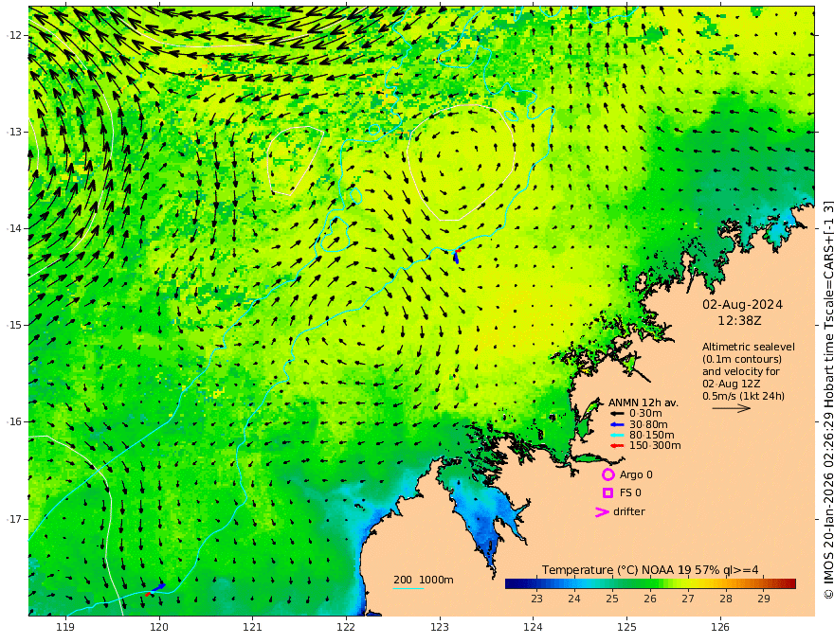Screen dimensions: 834x644
Task: Click the longitude axis label 120
Action: 159,628
